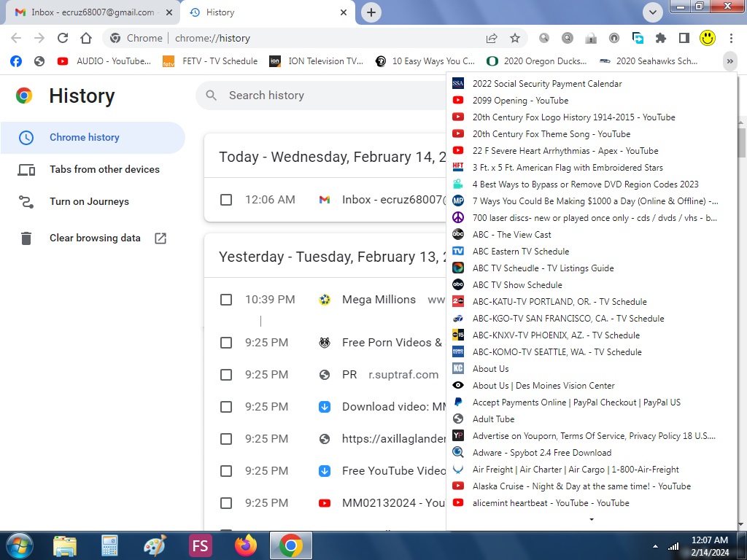Click the Clear browsing data link
The image size is (747, 560).
tap(95, 238)
